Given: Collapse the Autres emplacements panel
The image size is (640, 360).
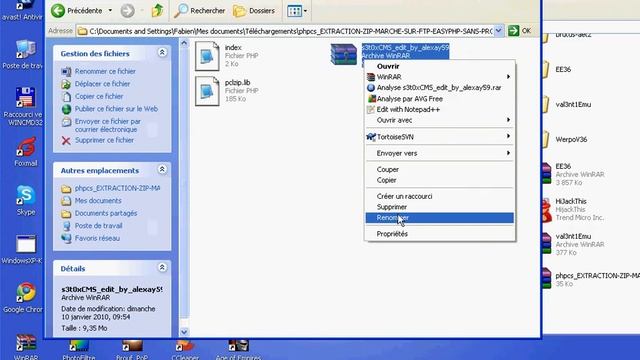Looking at the screenshot, I should click(162, 169).
